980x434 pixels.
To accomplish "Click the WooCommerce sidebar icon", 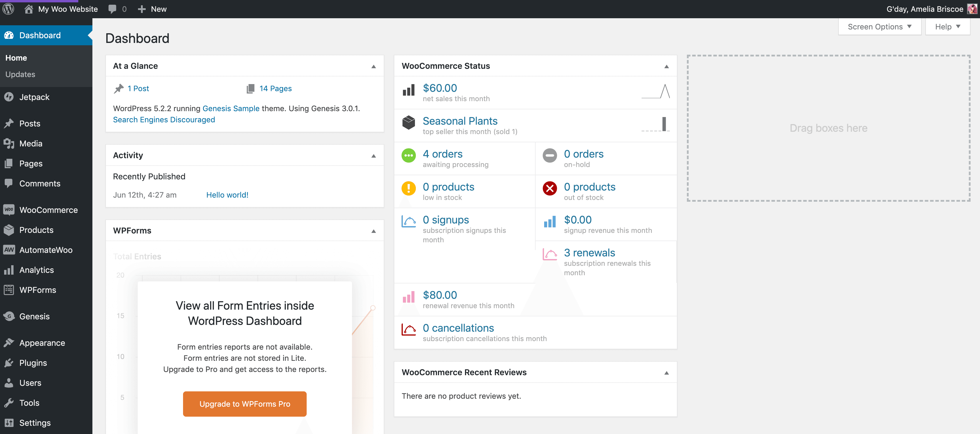I will tap(9, 209).
